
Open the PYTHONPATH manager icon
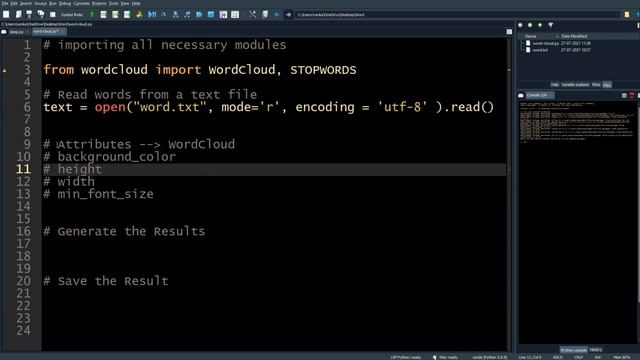[x=265, y=14]
